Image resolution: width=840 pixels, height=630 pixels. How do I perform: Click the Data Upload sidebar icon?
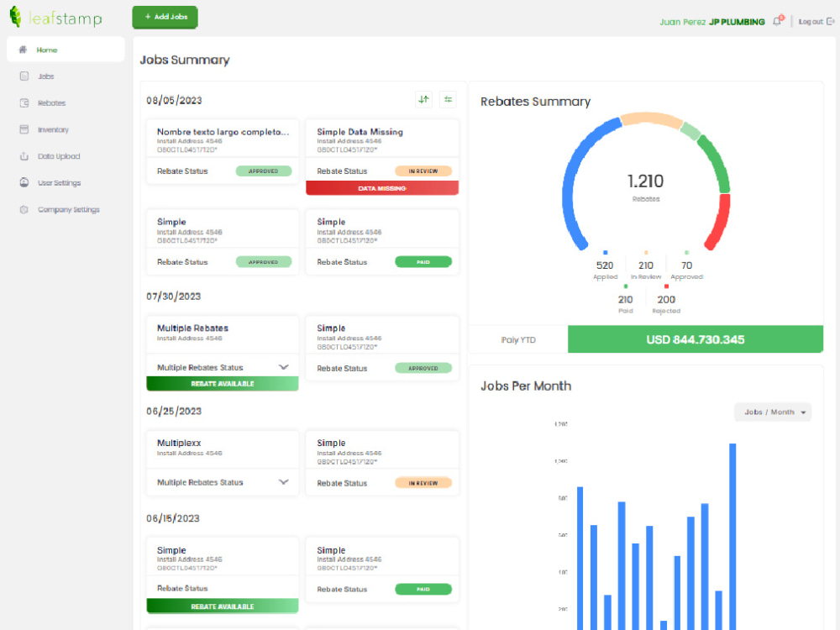pos(24,156)
